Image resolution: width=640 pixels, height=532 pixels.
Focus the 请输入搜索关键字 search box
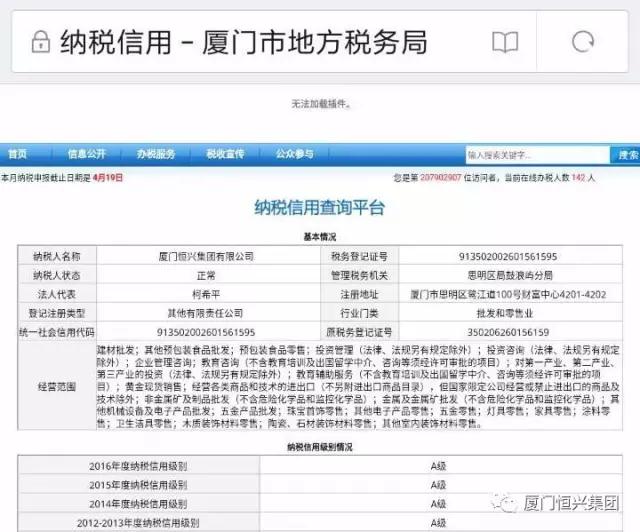[x=537, y=155]
